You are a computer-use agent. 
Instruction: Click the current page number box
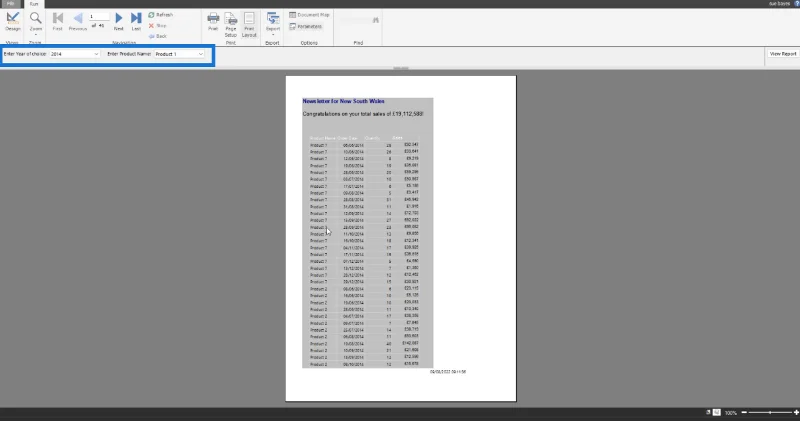pyautogui.click(x=98, y=16)
